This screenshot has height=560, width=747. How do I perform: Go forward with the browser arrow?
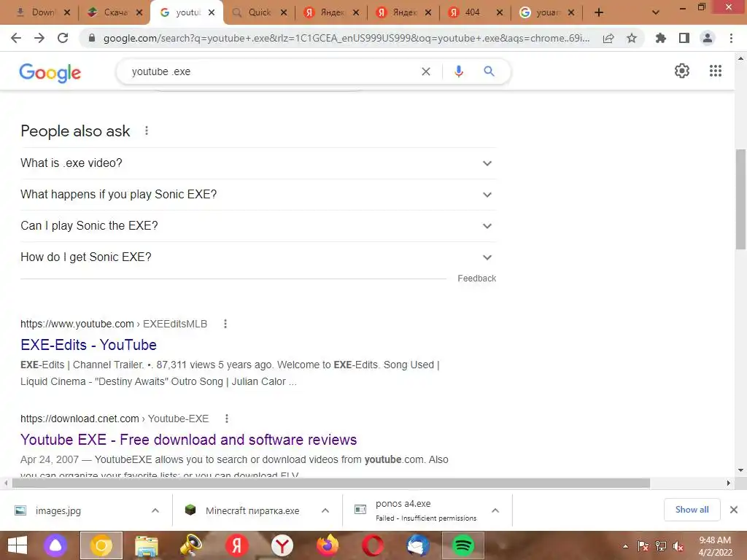[39, 38]
